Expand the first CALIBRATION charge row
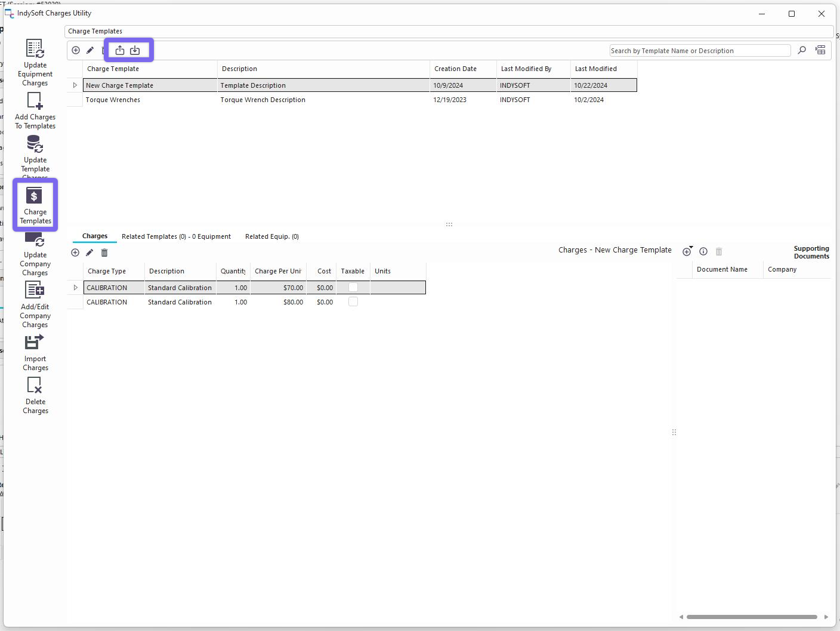The image size is (840, 631). coord(75,288)
